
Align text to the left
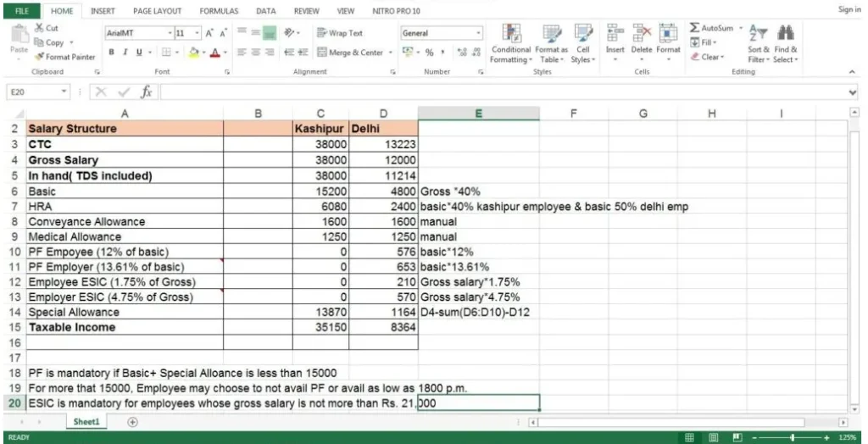pos(242,52)
